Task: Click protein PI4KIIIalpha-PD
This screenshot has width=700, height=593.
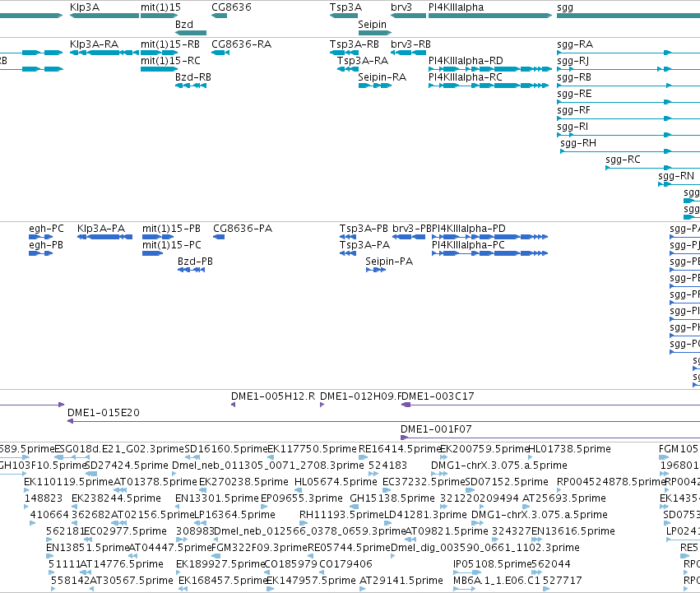Action: pos(489,237)
